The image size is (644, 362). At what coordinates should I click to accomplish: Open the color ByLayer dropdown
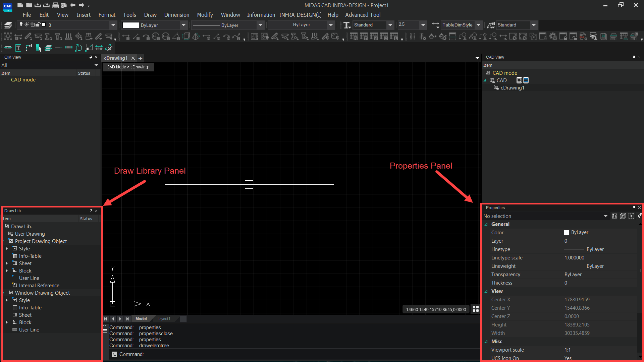[x=183, y=25]
